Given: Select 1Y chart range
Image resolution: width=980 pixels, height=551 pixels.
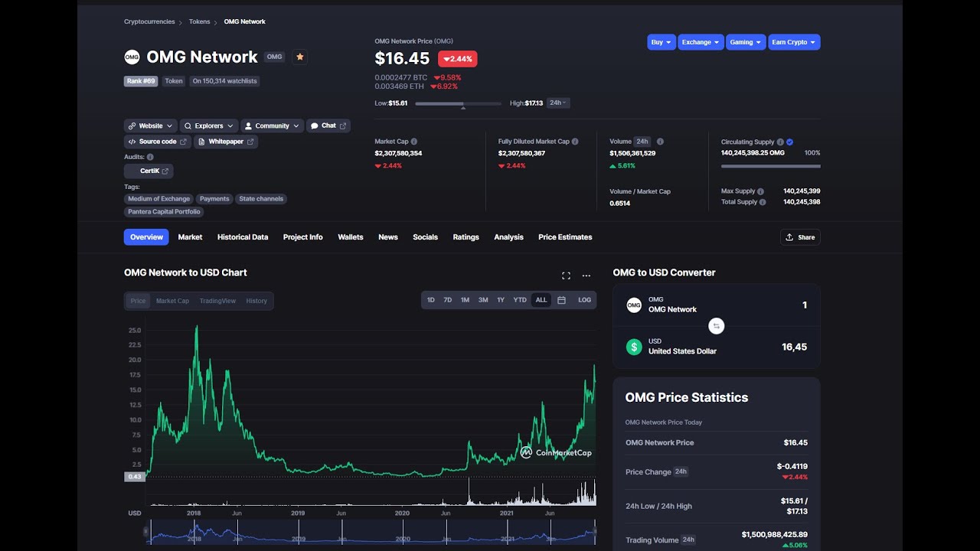Looking at the screenshot, I should point(501,300).
